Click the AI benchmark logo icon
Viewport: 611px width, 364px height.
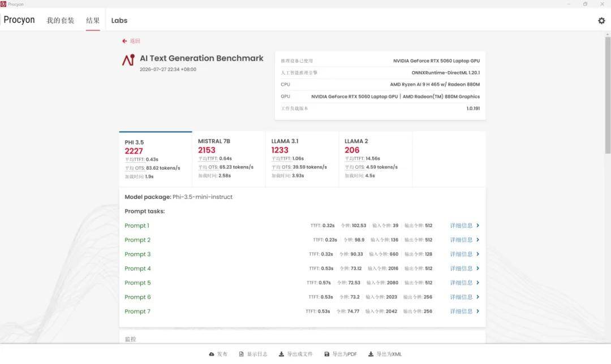click(128, 59)
